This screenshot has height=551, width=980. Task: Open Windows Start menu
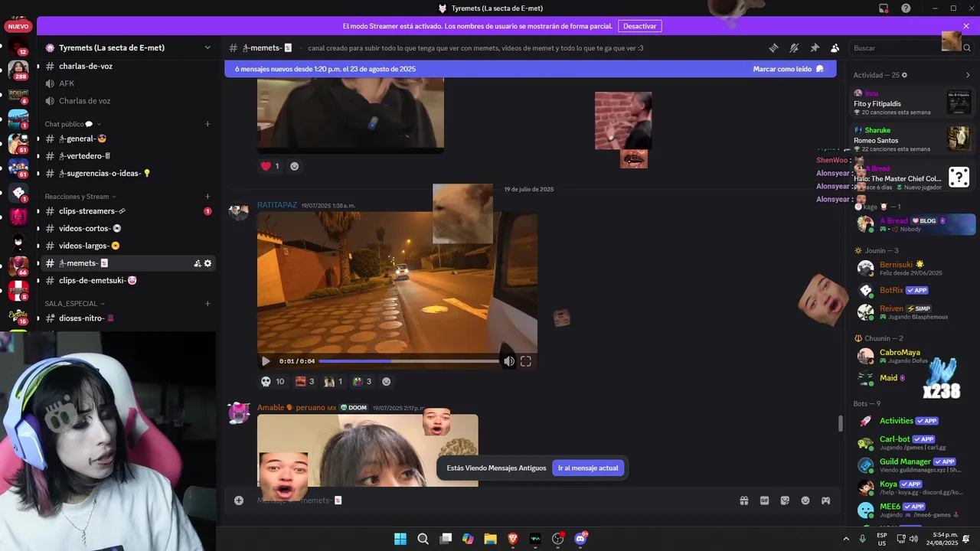pyautogui.click(x=400, y=539)
